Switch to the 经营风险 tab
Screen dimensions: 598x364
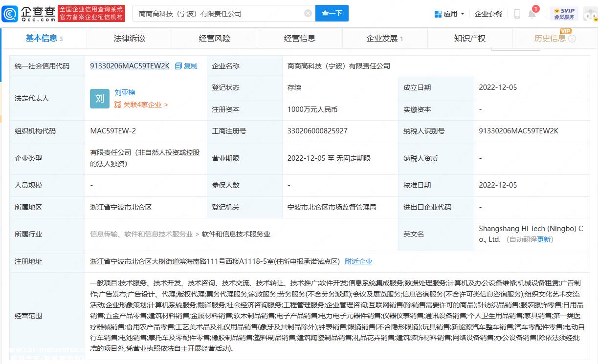click(x=215, y=38)
